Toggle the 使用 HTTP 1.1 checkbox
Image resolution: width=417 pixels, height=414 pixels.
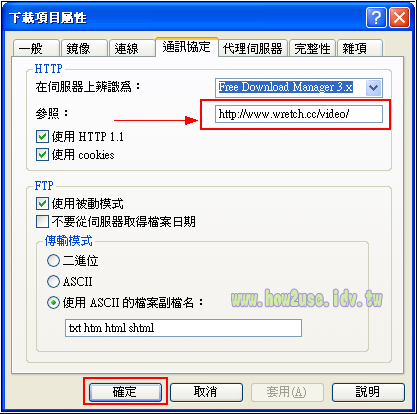42,137
